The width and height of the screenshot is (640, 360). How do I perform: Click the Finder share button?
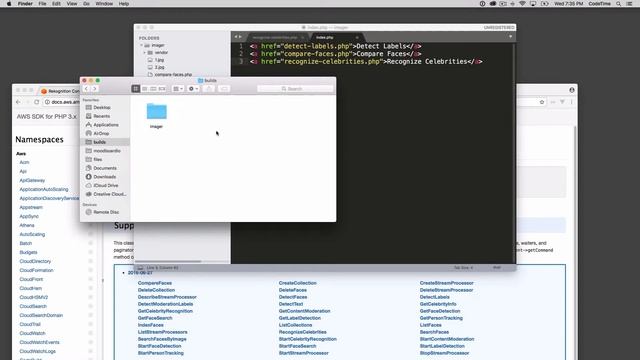pyautogui.click(x=209, y=89)
